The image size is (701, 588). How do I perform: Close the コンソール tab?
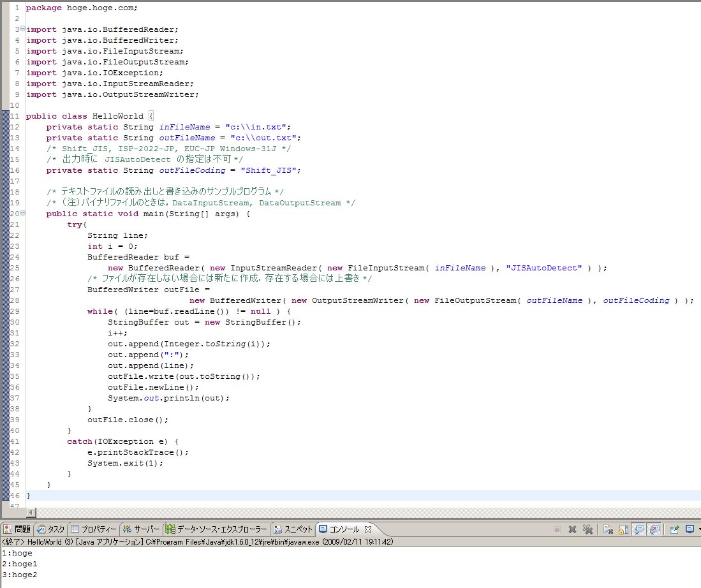point(368,529)
